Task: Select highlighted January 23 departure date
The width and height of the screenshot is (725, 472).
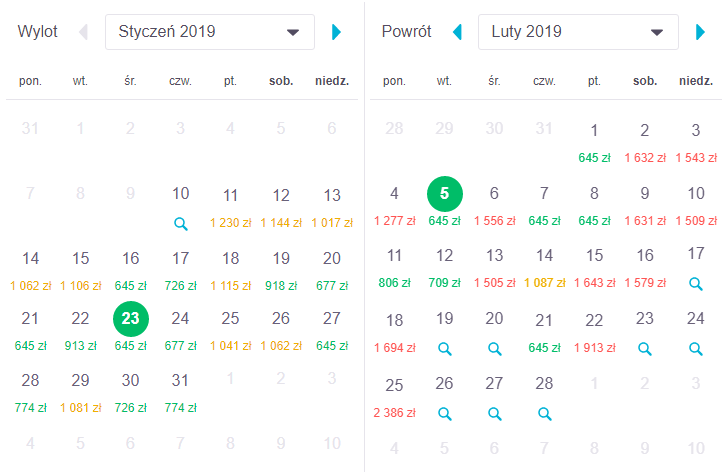Action: tap(130, 319)
